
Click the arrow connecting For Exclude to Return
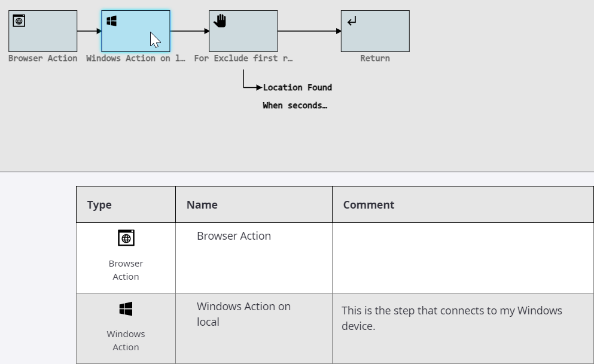click(x=309, y=31)
